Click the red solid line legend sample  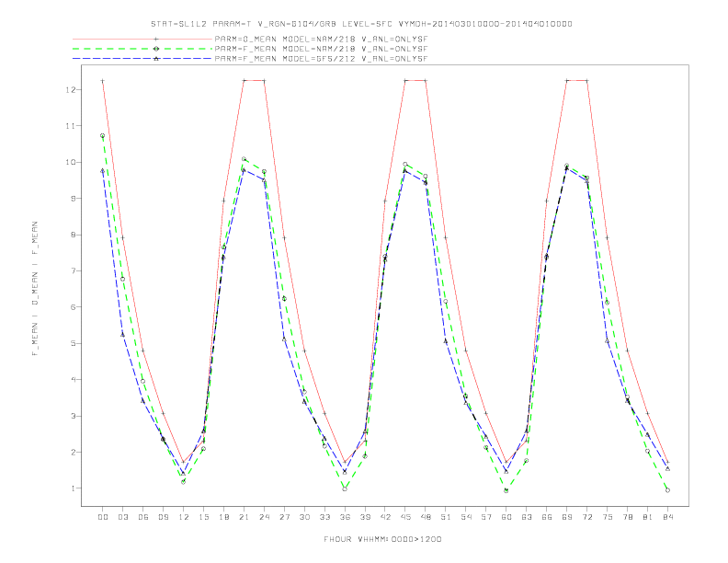click(142, 39)
